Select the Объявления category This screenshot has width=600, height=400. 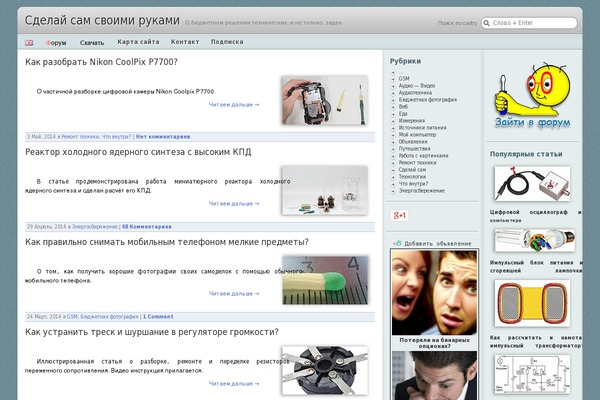(413, 142)
